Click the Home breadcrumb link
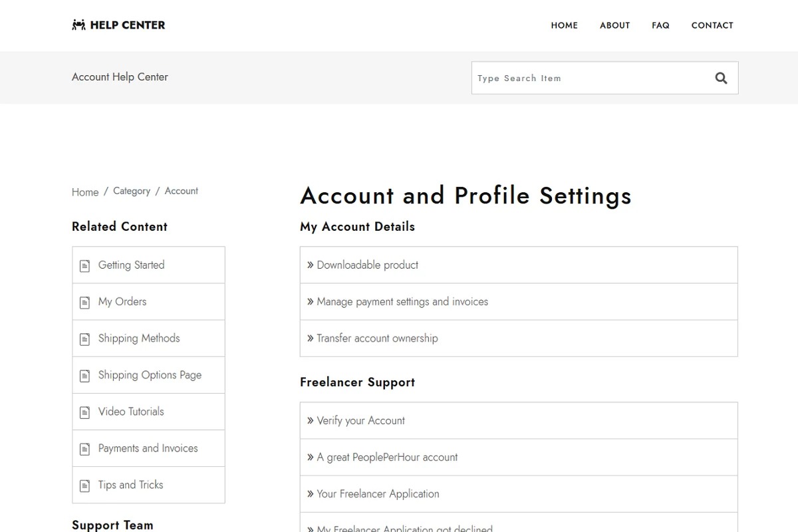This screenshot has width=798, height=532. (x=85, y=192)
